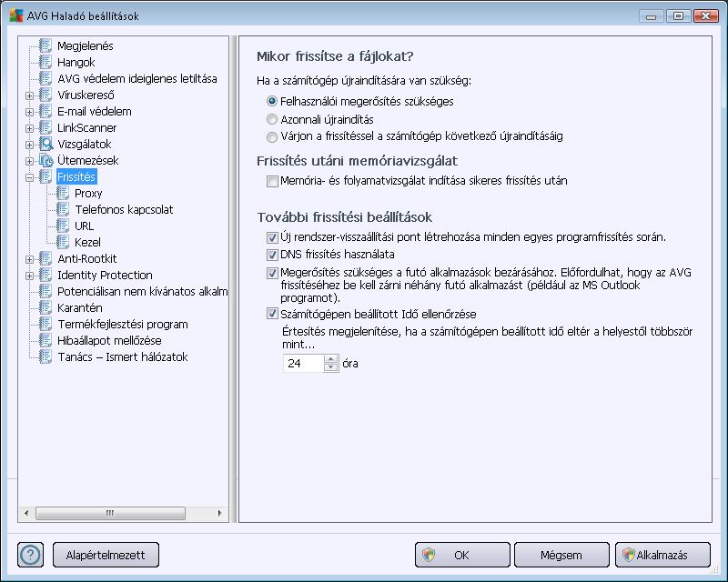This screenshot has height=582, width=728.
Task: Click the 24 óra input field
Action: pyautogui.click(x=304, y=363)
